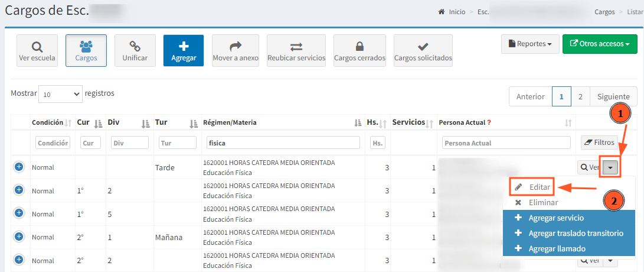The height and width of the screenshot is (272, 644).
Task: Click the Régimen/Materia filter containing fisica
Action: point(283,143)
